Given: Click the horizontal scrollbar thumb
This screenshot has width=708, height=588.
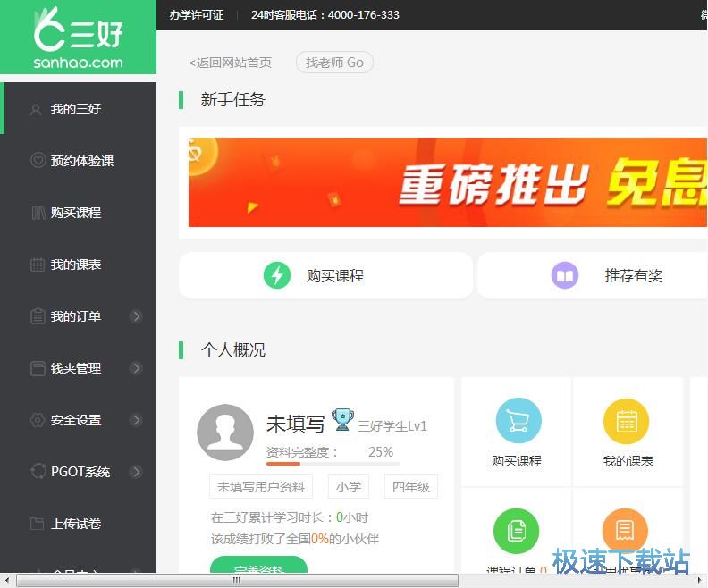Looking at the screenshot, I should (237, 580).
